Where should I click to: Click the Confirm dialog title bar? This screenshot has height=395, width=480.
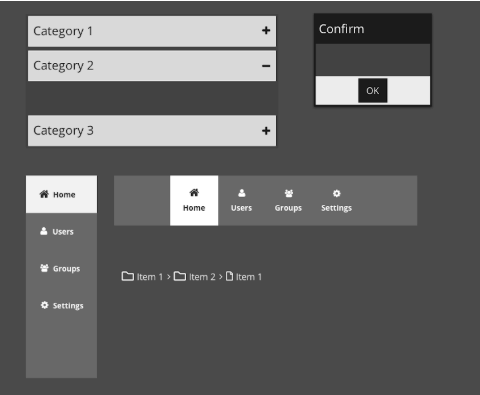[x=373, y=29]
